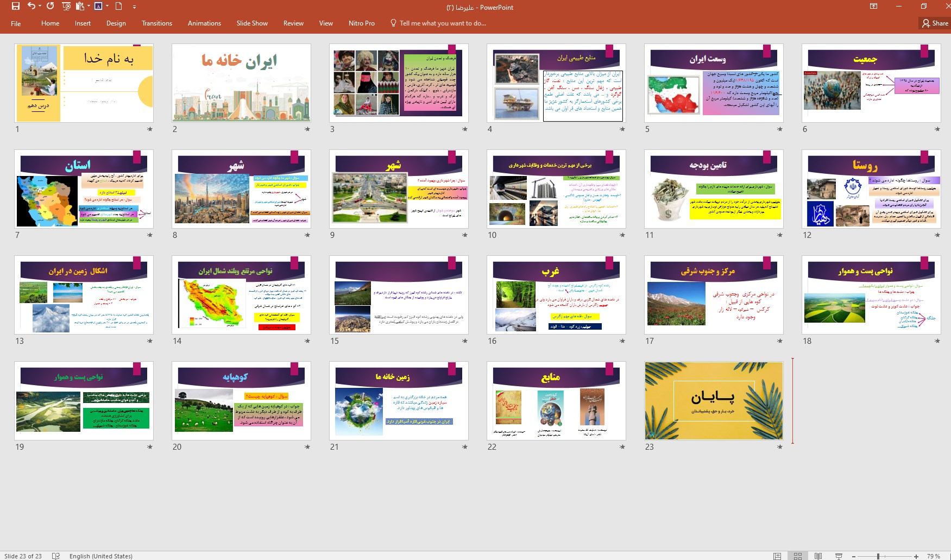Expand Customize Quick Access Toolbar menu
This screenshot has height=560, width=951.
pos(134,7)
